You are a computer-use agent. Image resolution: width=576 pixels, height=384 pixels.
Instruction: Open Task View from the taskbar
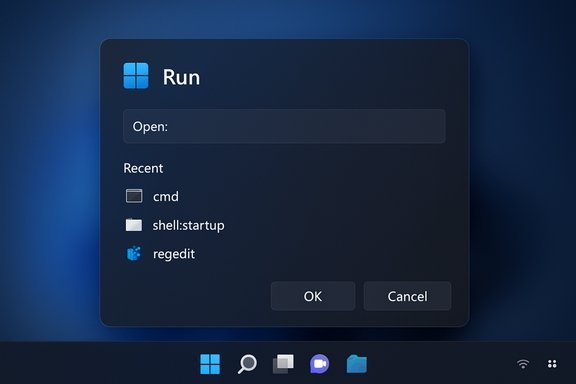283,364
